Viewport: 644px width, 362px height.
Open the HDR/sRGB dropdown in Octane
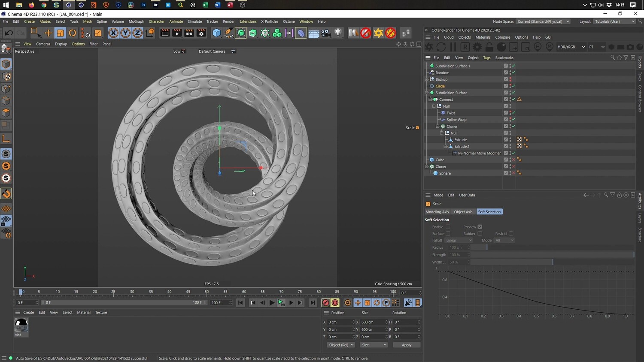pos(571,47)
